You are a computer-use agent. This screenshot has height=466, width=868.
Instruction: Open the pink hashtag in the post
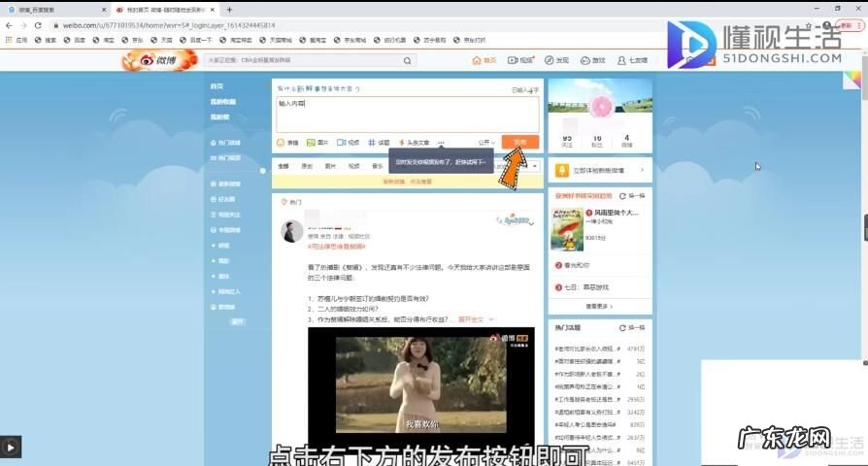[x=337, y=247]
